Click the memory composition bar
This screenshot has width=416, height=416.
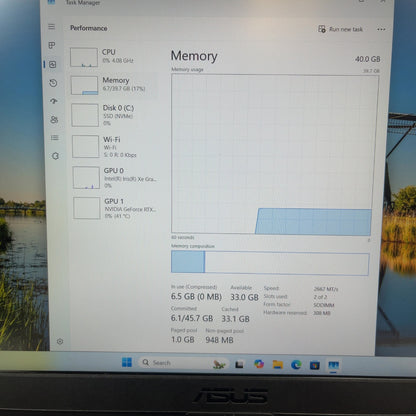point(270,263)
